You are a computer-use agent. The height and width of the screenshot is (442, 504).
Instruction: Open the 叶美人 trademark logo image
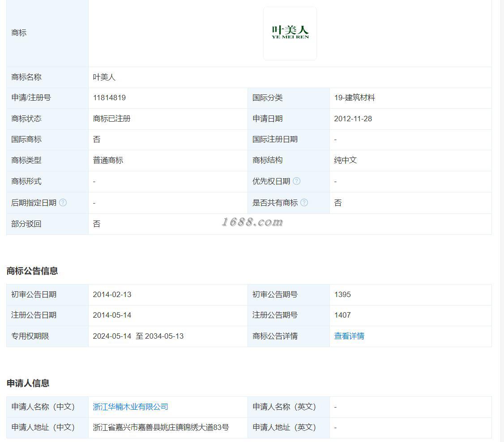[290, 34]
